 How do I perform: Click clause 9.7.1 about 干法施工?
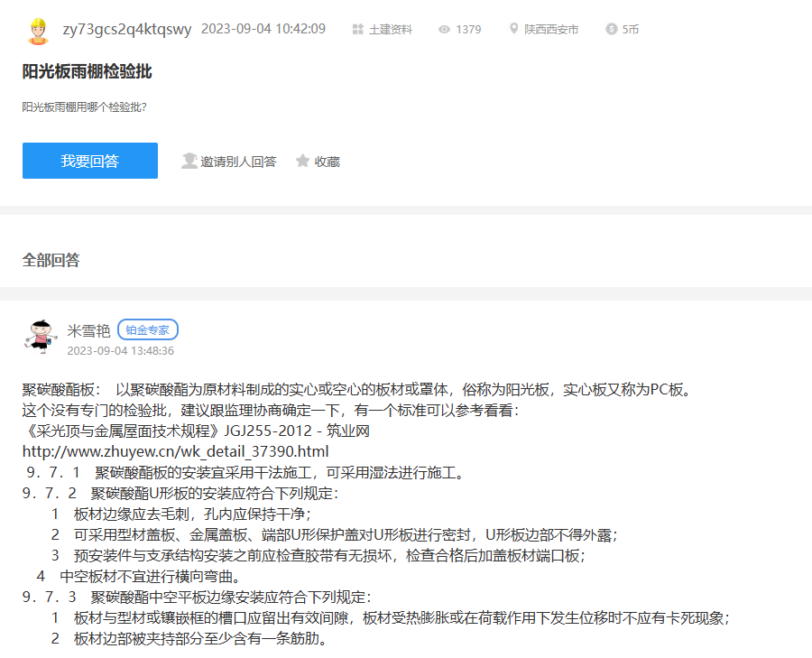click(x=246, y=473)
